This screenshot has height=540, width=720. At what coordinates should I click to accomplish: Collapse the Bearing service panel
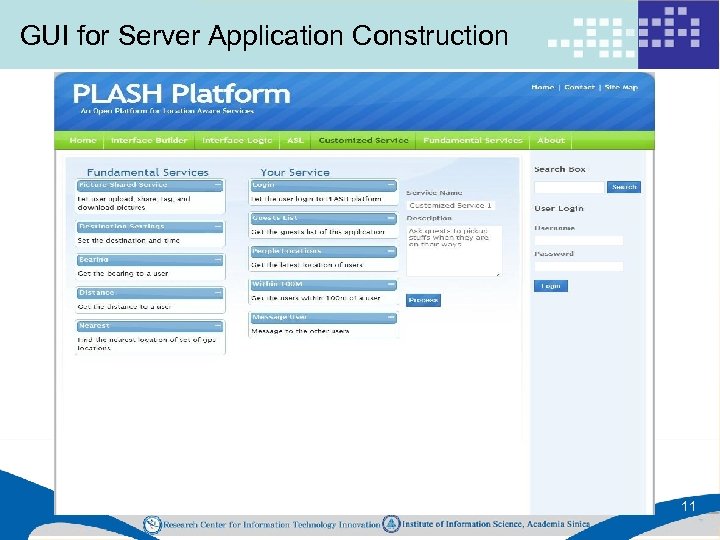point(218,260)
